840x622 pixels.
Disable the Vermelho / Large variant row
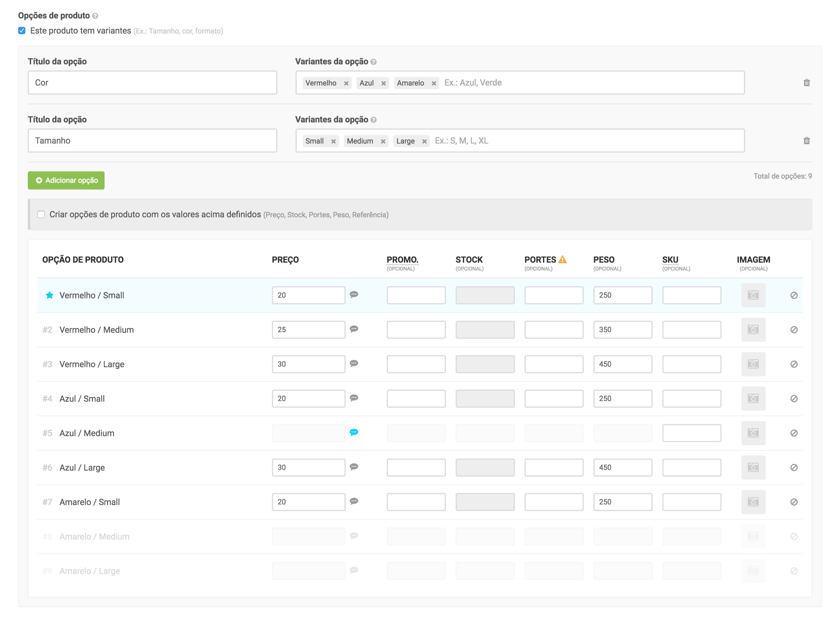point(794,364)
